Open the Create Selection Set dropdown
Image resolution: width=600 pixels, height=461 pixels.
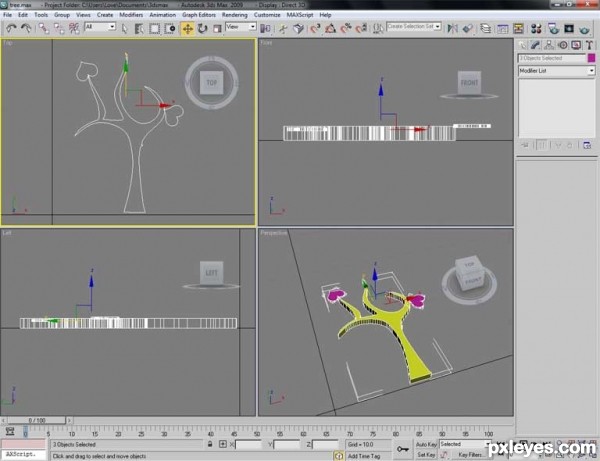tap(414, 26)
